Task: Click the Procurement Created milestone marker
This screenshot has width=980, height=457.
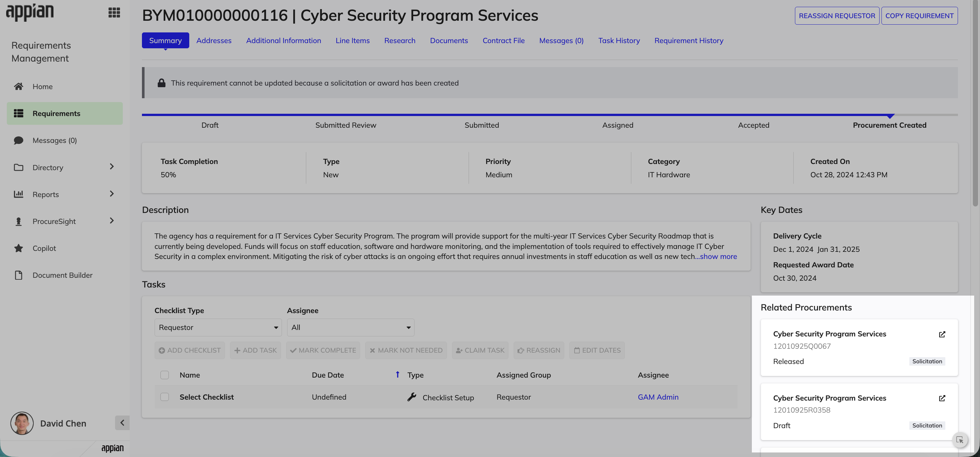Action: coord(890,116)
